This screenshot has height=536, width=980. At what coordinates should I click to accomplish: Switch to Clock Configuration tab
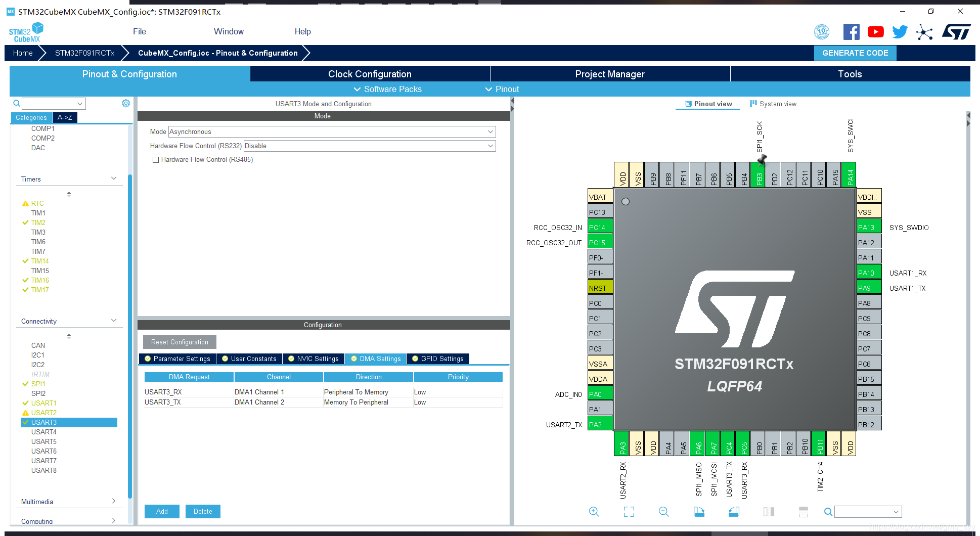pyautogui.click(x=370, y=74)
